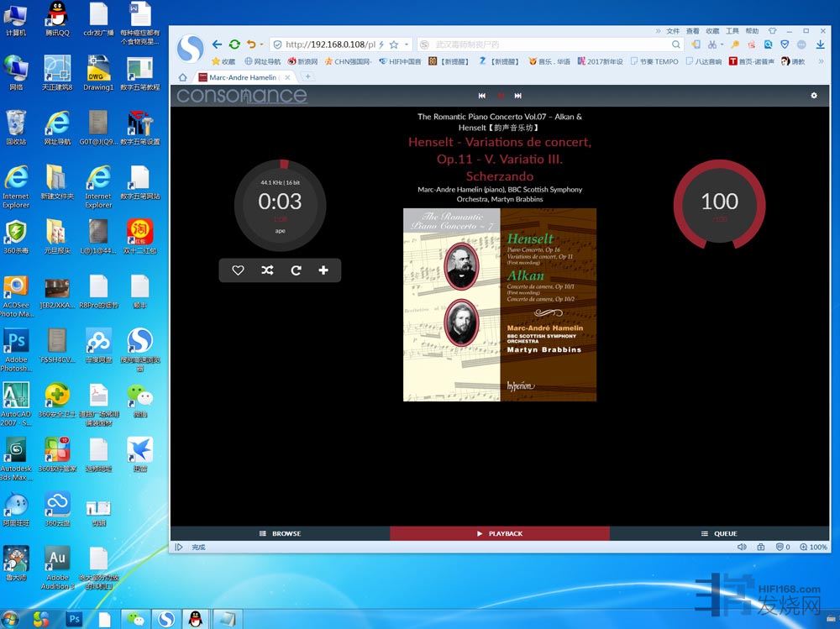Click the volume knob showing 100
Image resolution: width=840 pixels, height=629 pixels.
pyautogui.click(x=719, y=202)
